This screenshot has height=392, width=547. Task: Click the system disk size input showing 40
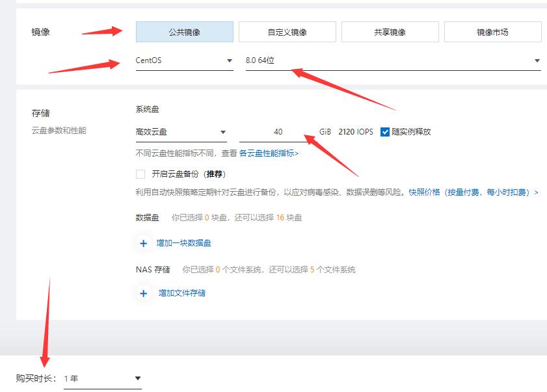click(x=278, y=131)
